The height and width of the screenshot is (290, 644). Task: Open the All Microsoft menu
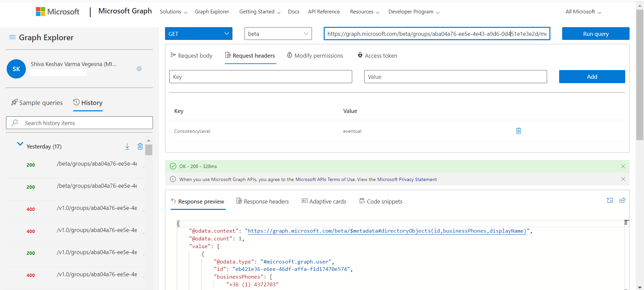coord(583,12)
